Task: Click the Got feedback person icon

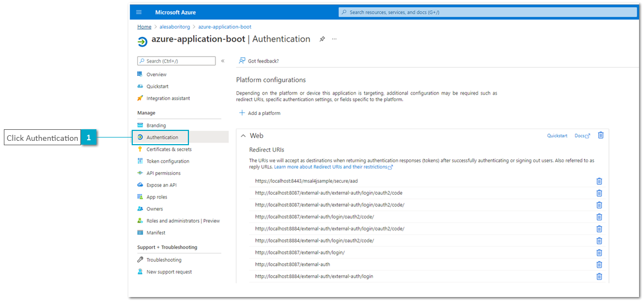Action: click(242, 61)
